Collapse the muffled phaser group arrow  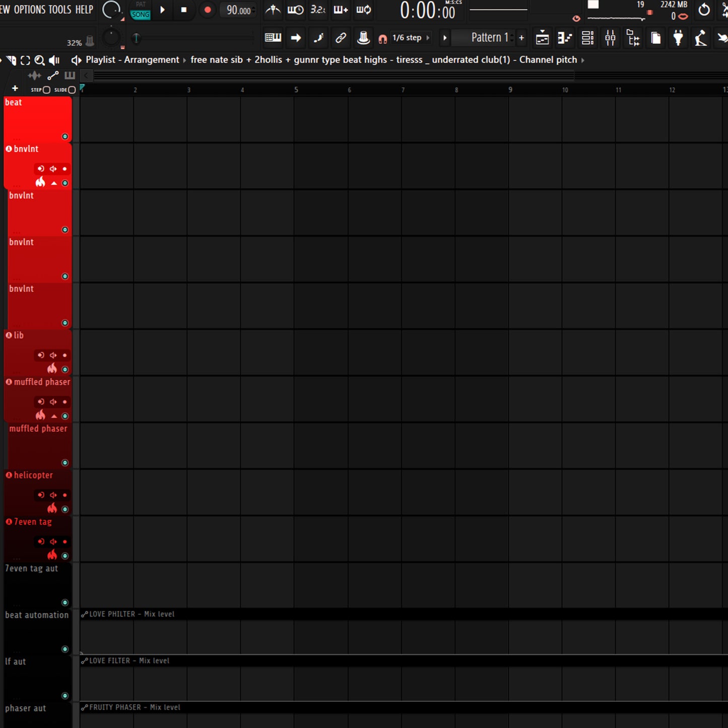pos(54,416)
